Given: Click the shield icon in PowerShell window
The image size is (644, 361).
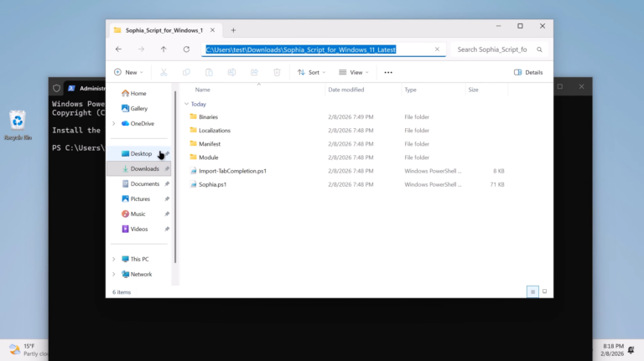Looking at the screenshot, I should [x=57, y=88].
